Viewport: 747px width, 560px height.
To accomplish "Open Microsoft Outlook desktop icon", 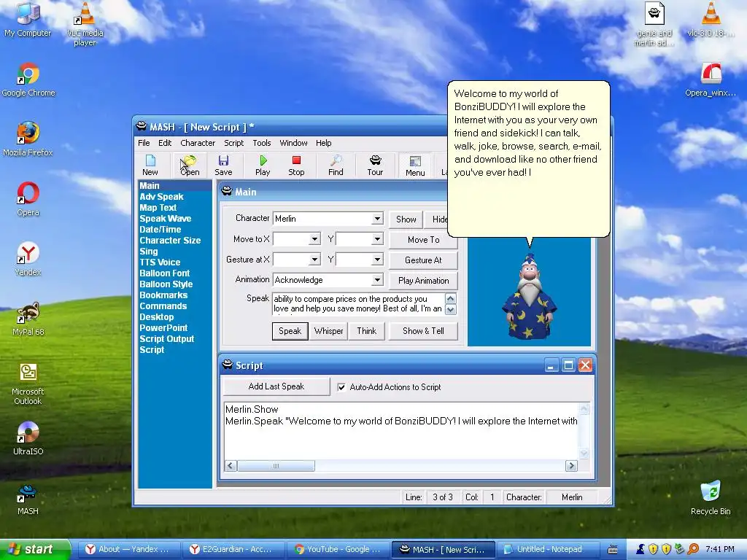I will coord(28,384).
